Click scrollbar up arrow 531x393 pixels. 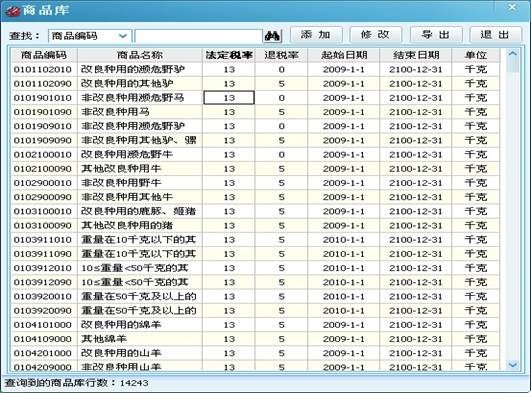tap(513, 54)
